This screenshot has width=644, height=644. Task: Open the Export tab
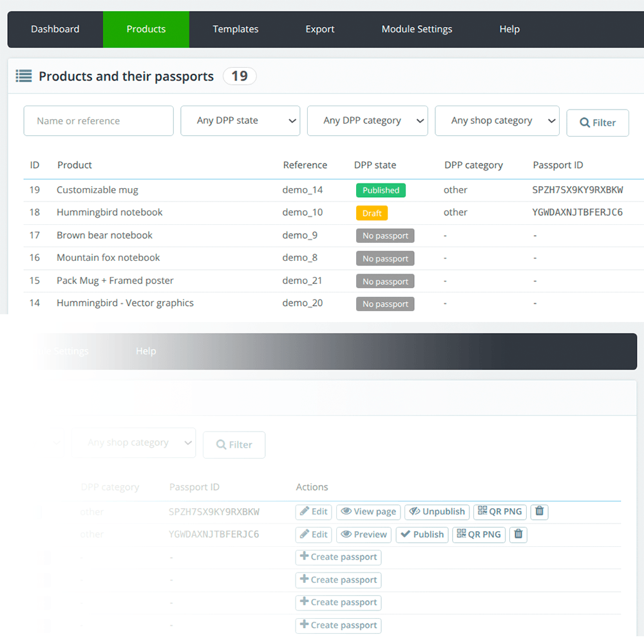coord(319,29)
